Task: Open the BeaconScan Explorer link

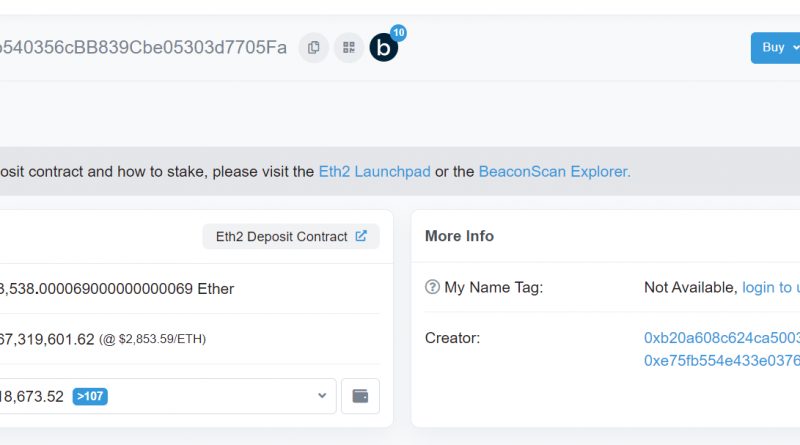Action: pyautogui.click(x=555, y=172)
